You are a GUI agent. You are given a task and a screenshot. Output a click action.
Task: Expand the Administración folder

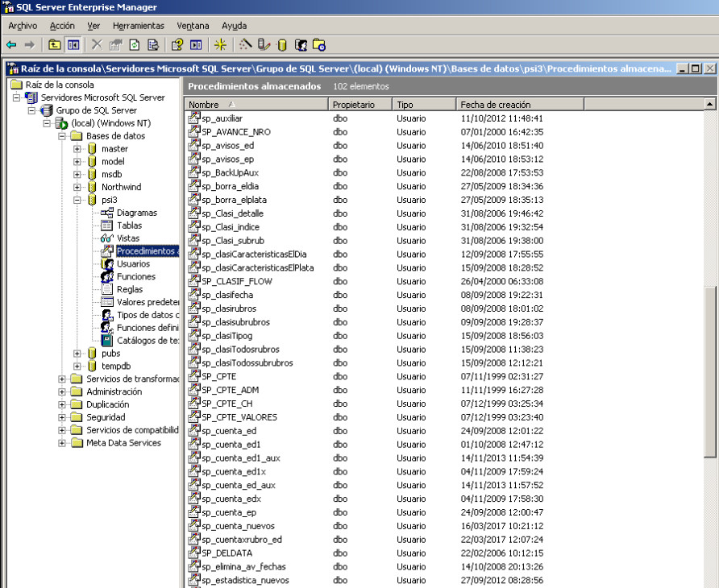pyautogui.click(x=63, y=391)
